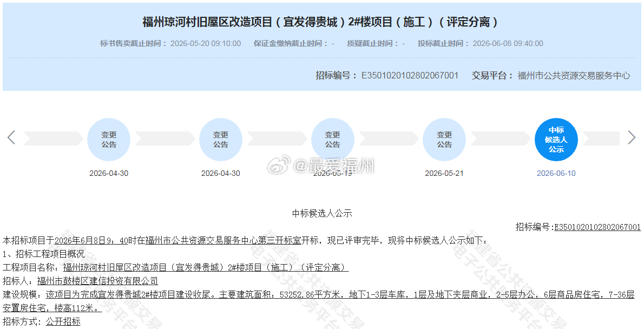This screenshot has width=644, height=329.
Task: Click the left arrow of the timeline
Action: pos(11,137)
